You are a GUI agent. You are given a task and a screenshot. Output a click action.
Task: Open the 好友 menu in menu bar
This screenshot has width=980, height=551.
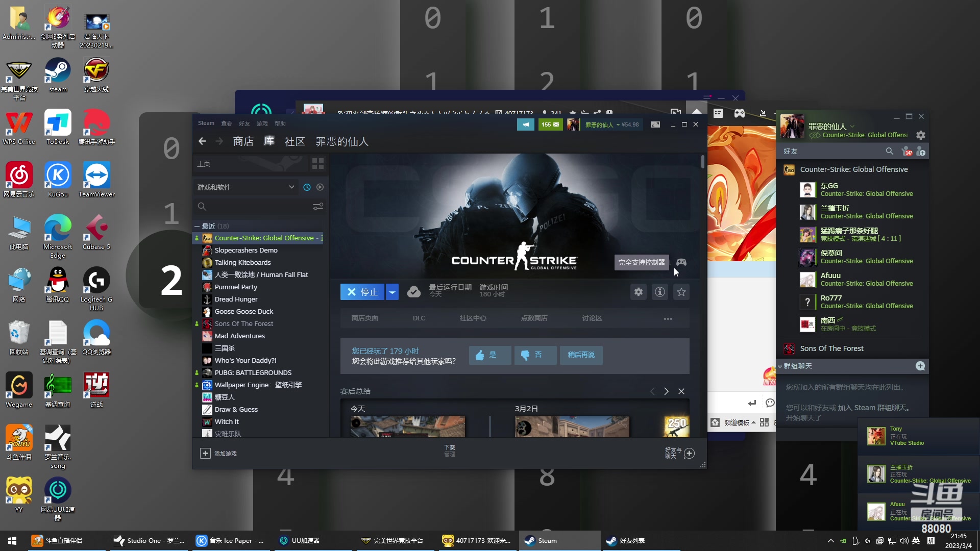point(244,123)
